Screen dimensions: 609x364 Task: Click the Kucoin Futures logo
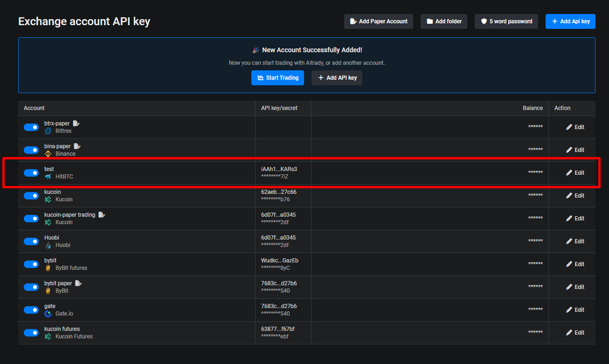tap(48, 337)
